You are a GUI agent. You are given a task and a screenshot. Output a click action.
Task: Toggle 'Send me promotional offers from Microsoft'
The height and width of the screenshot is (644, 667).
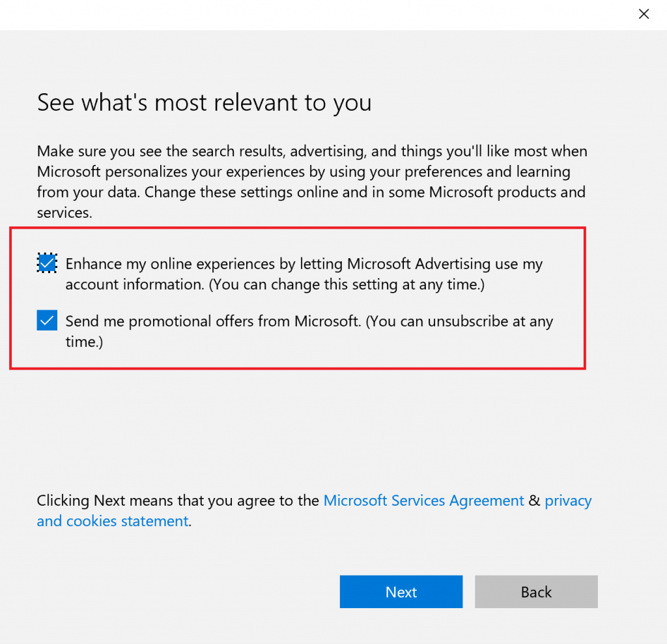coord(46,319)
